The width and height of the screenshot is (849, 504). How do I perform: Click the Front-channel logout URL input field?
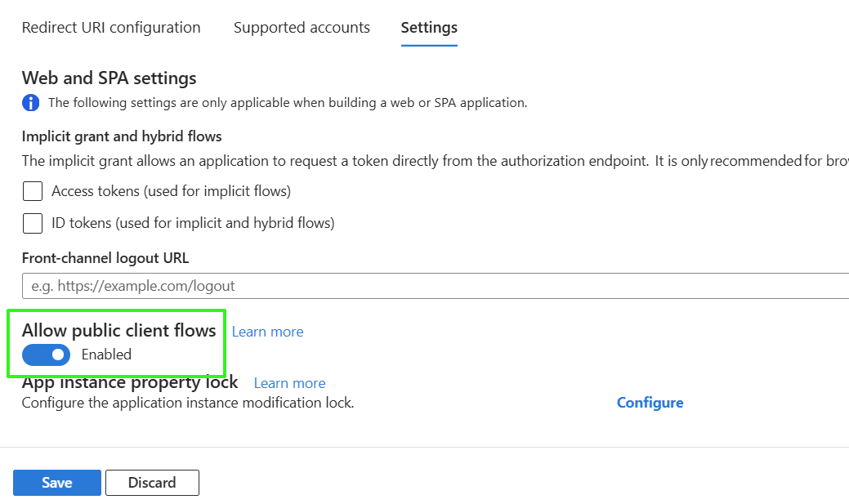pyautogui.click(x=433, y=286)
